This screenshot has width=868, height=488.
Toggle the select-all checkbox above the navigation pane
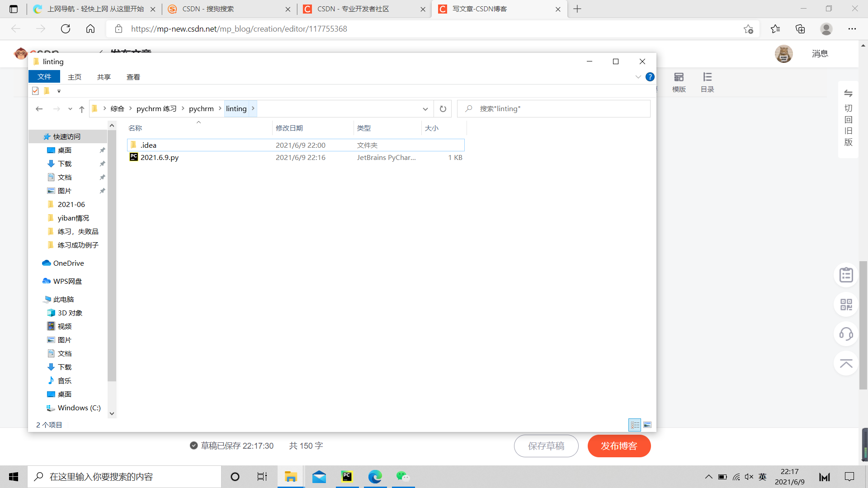(35, 91)
